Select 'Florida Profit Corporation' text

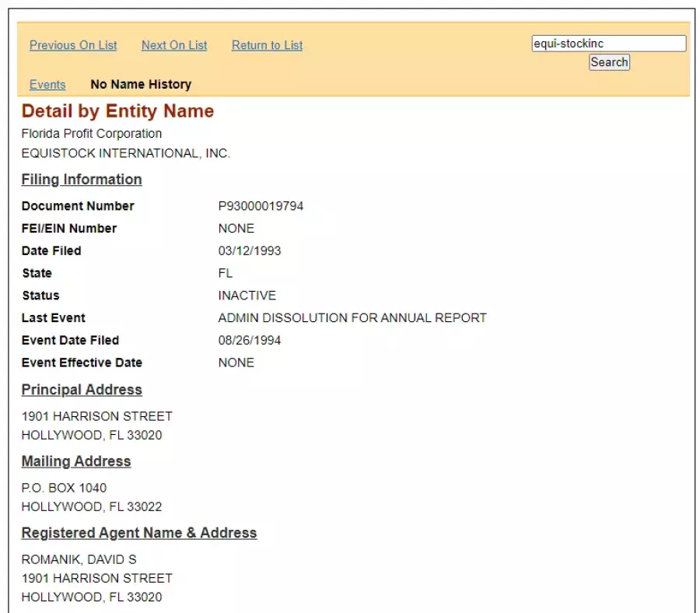(92, 134)
